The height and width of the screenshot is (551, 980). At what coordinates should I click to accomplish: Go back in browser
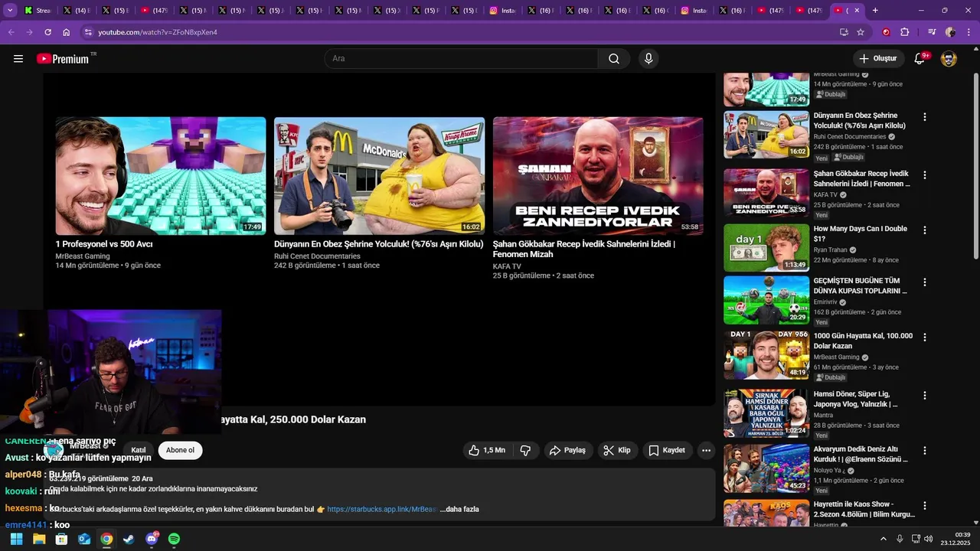point(11,32)
